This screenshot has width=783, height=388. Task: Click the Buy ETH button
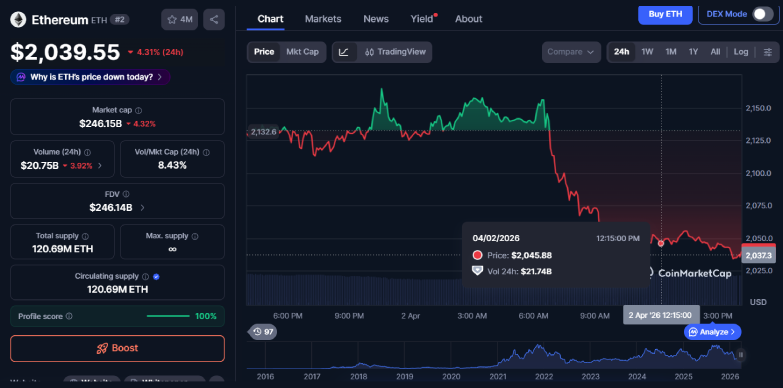point(665,14)
